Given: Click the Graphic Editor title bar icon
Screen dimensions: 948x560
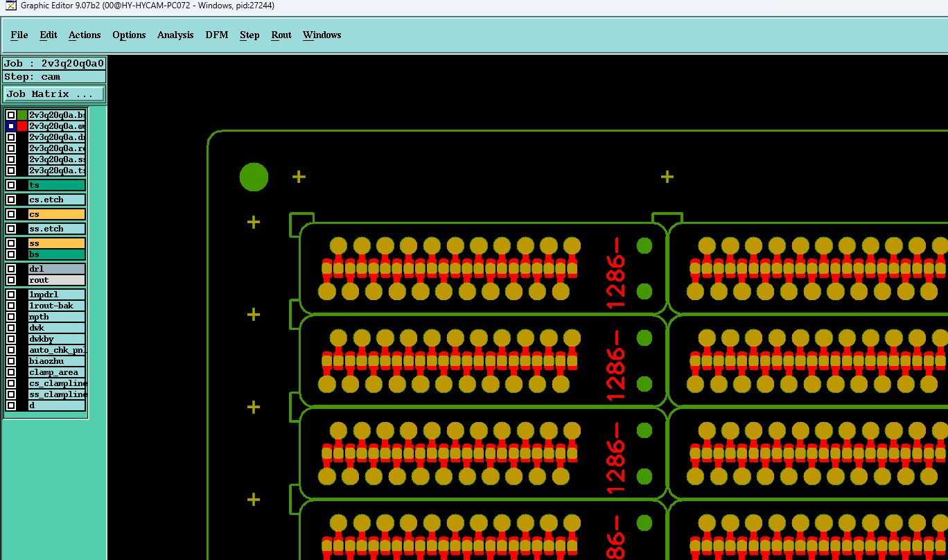Looking at the screenshot, I should click(11, 6).
